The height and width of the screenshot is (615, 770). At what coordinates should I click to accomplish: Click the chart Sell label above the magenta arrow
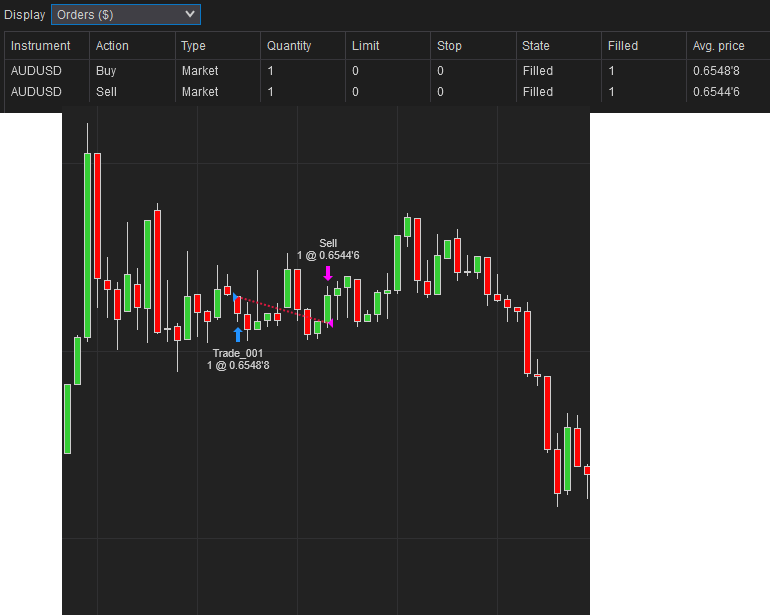click(x=328, y=243)
